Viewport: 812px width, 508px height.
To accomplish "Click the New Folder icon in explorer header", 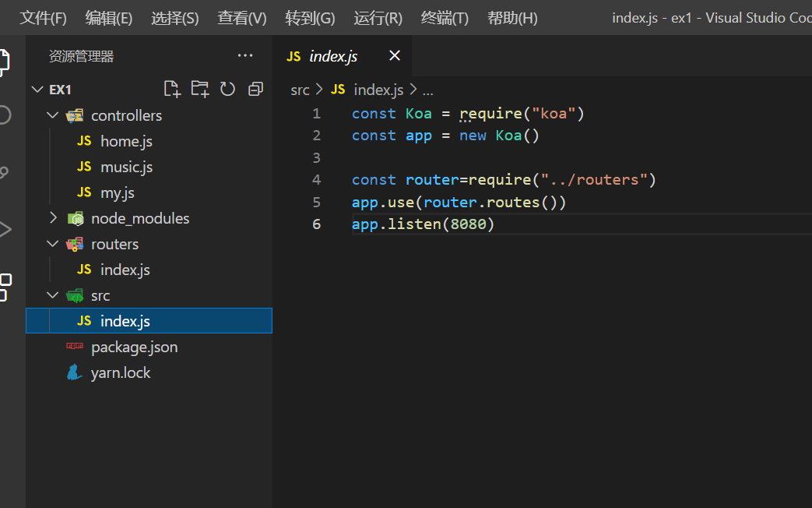I will tap(200, 89).
